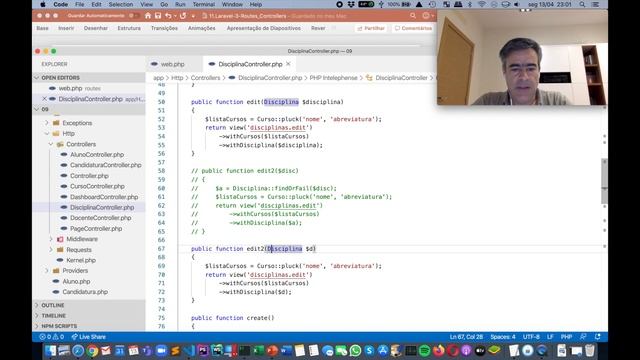Open the Trash in the Dock

click(590, 351)
